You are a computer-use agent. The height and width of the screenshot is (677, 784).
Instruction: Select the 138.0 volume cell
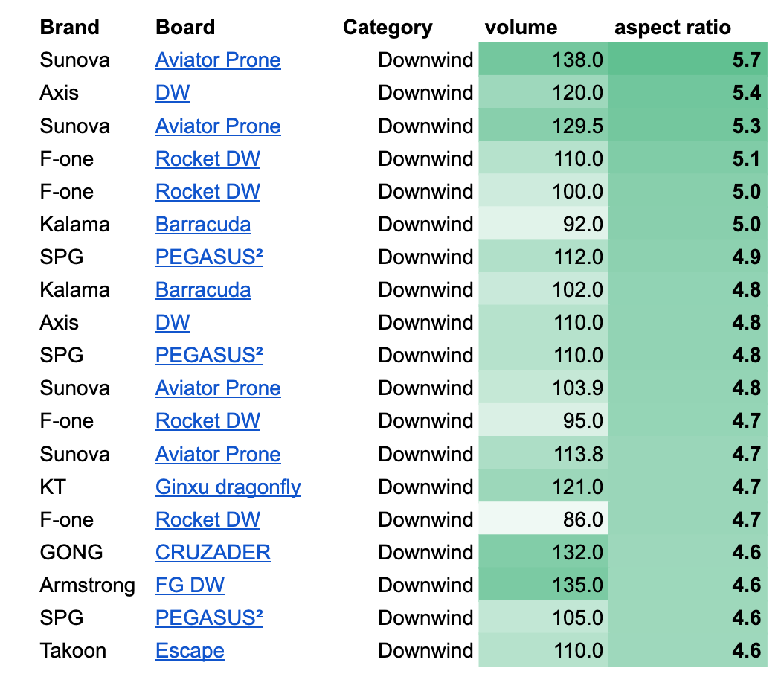[x=544, y=60]
